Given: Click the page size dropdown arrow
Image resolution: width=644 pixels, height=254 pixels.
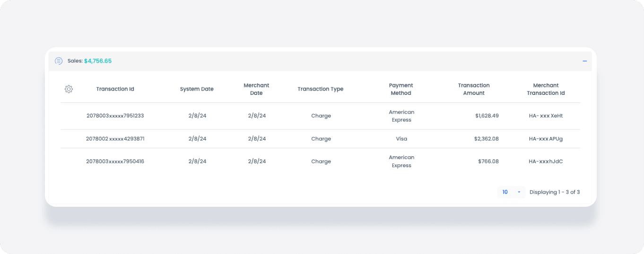Looking at the screenshot, I should pyautogui.click(x=519, y=192).
